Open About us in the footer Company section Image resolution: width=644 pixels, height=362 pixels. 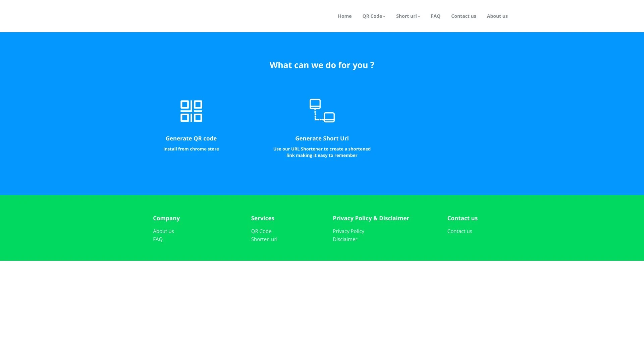tap(163, 231)
